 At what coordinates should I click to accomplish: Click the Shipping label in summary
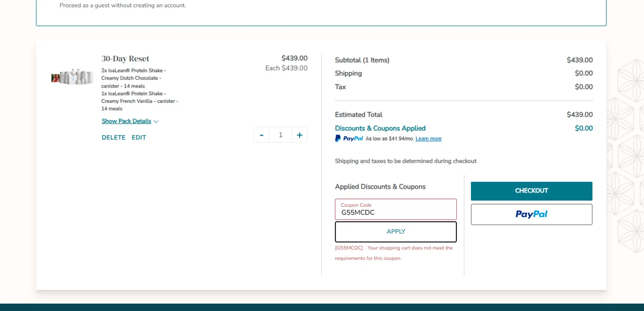348,73
